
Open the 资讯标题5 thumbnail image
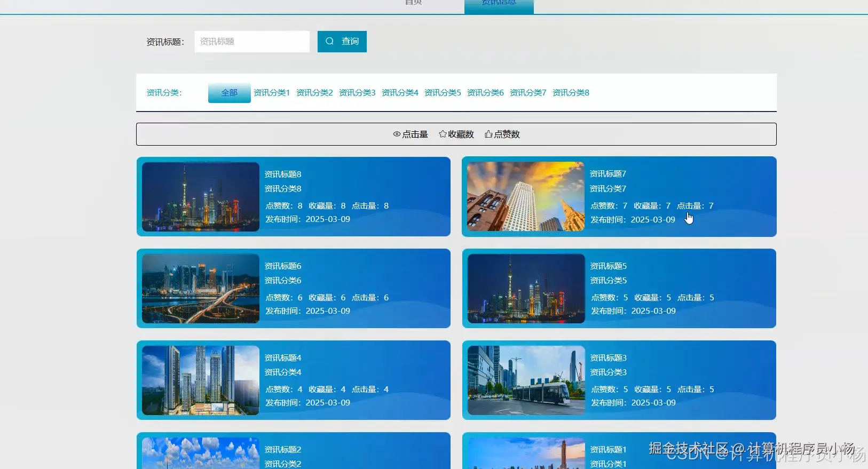526,289
